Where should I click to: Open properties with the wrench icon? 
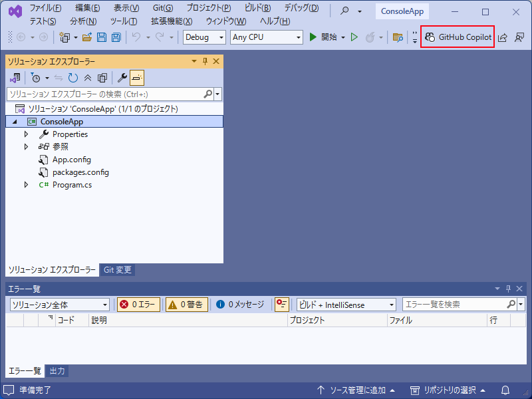pos(122,78)
